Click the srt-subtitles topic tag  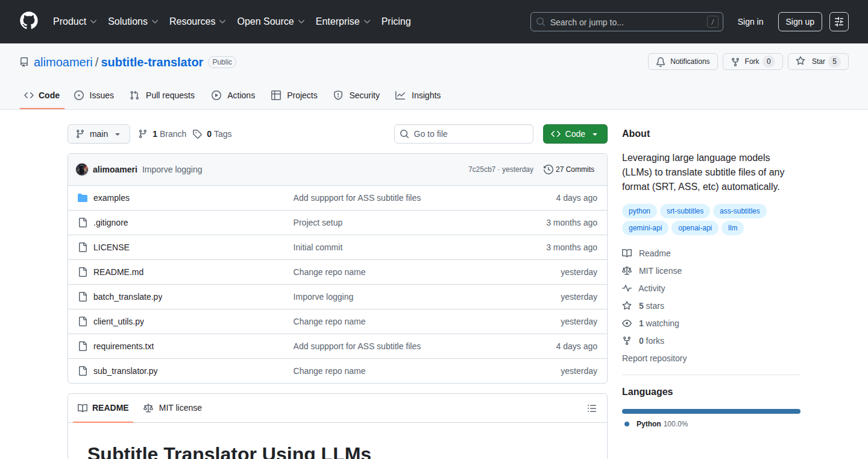(x=685, y=211)
